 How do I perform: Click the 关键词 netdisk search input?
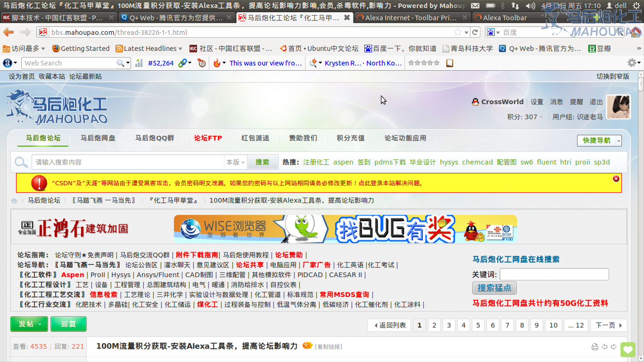[554, 274]
